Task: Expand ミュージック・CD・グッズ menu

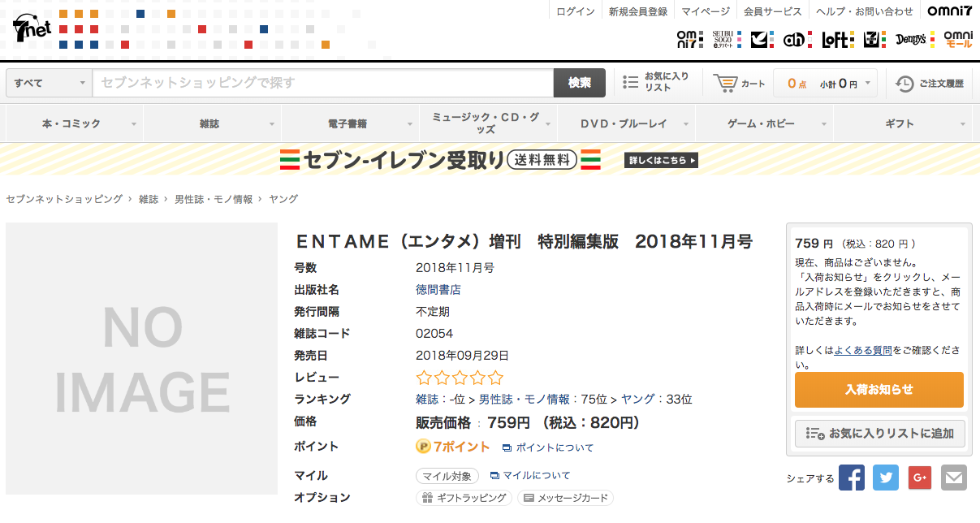Action: (489, 123)
